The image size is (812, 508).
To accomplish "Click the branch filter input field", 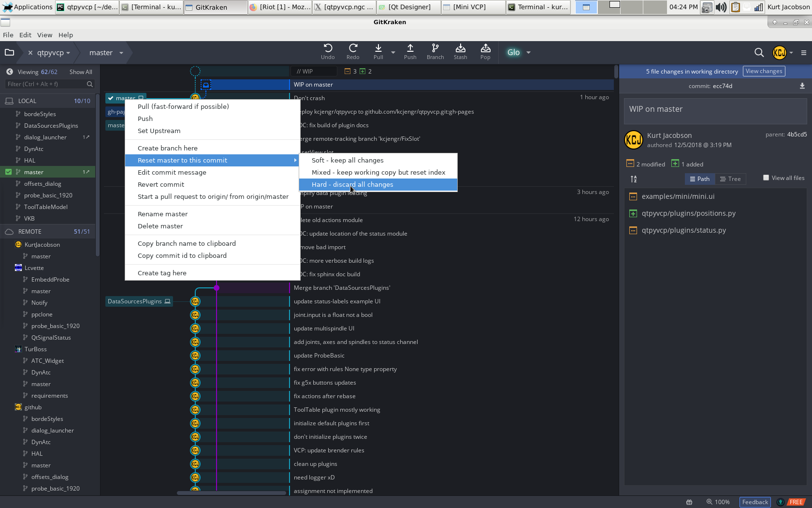I will (49, 84).
